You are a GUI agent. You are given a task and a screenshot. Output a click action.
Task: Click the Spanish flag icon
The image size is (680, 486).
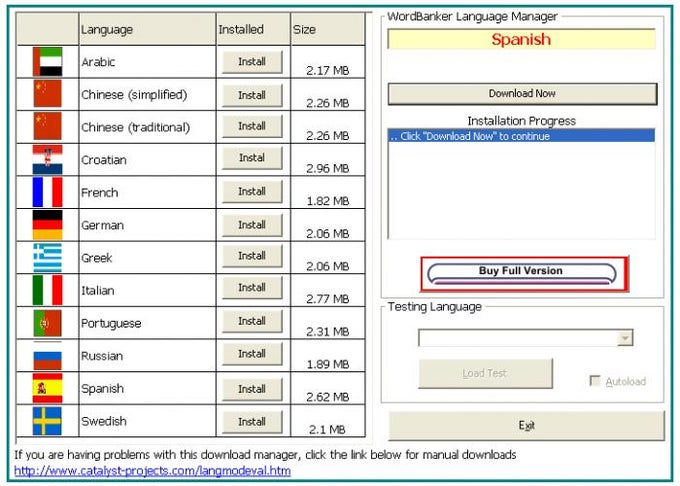tap(48, 388)
